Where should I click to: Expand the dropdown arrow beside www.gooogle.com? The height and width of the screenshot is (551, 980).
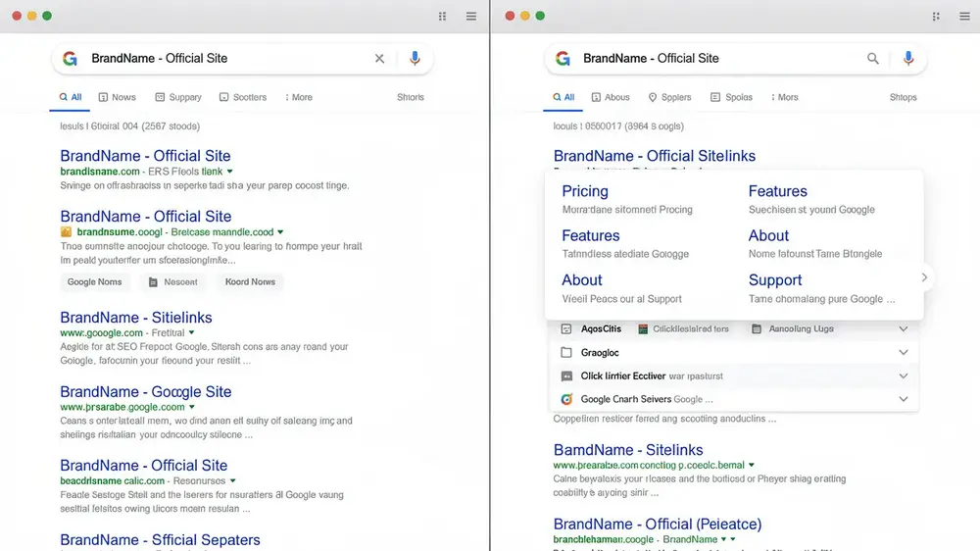[x=192, y=332]
